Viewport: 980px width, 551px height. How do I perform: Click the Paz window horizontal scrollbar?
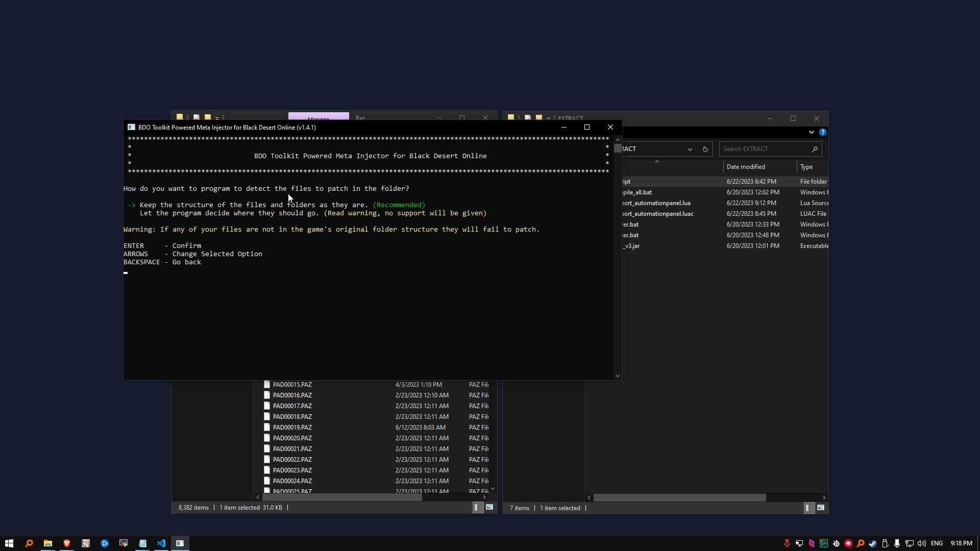(342, 497)
